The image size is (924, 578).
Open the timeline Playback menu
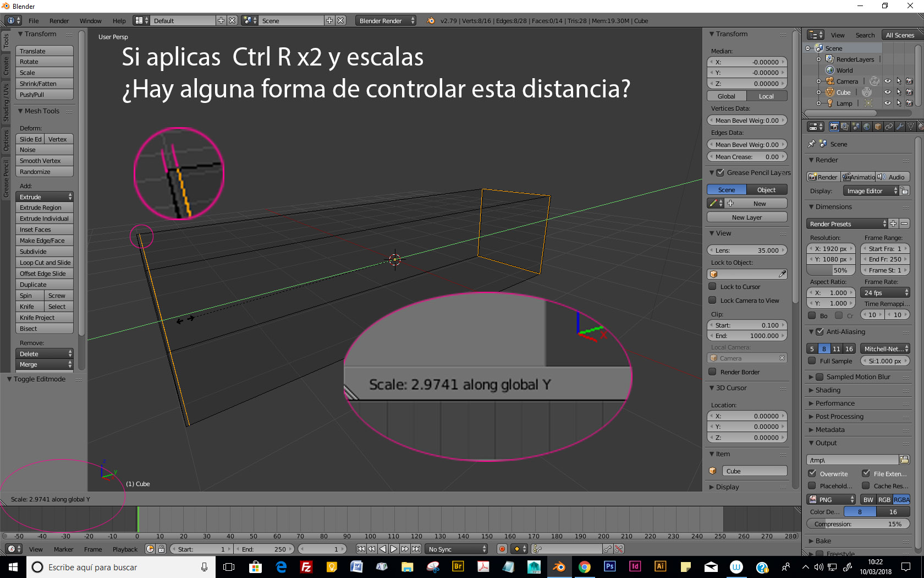point(125,549)
